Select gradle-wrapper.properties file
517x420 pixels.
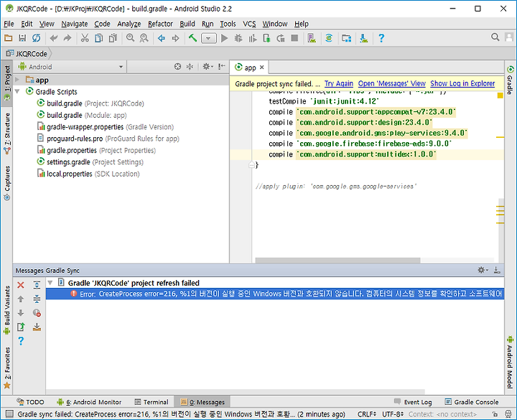[x=105, y=126]
